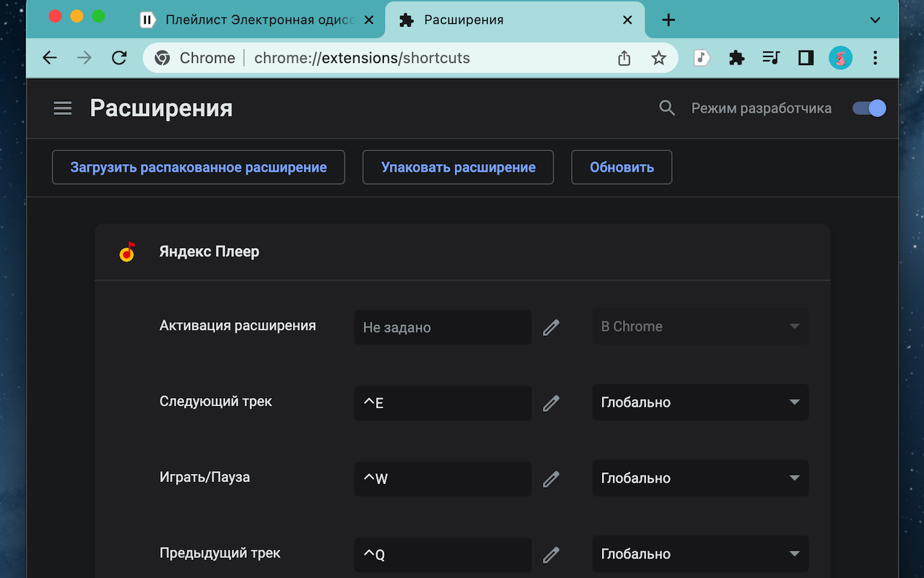Click the Не задано shortcut field

[443, 327]
